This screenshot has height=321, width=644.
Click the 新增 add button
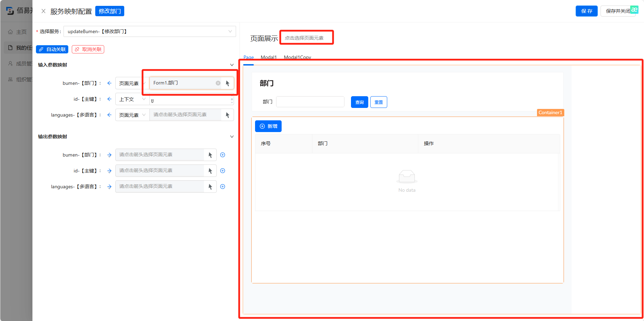point(268,126)
